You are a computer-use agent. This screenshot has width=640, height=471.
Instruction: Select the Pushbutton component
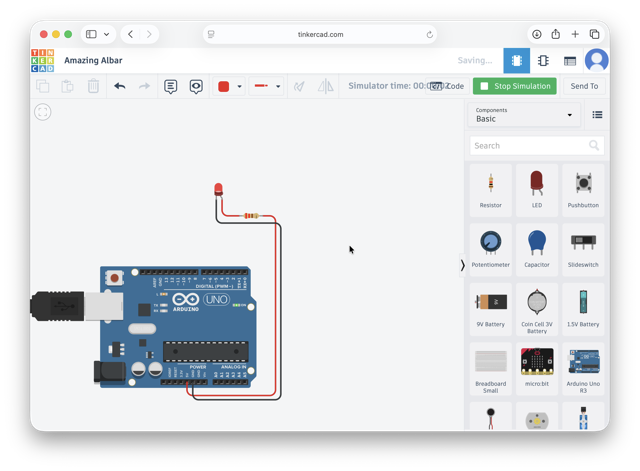583,190
